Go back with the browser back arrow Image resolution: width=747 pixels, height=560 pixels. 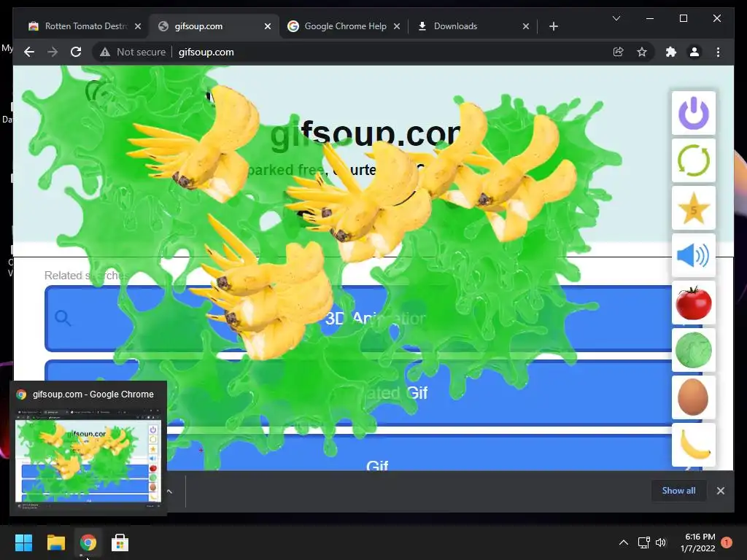point(29,52)
